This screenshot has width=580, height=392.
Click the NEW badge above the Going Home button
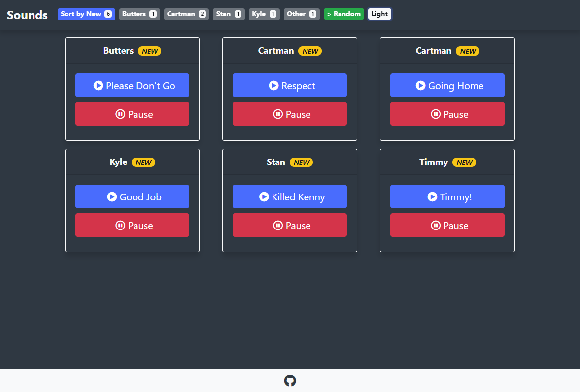click(x=468, y=51)
